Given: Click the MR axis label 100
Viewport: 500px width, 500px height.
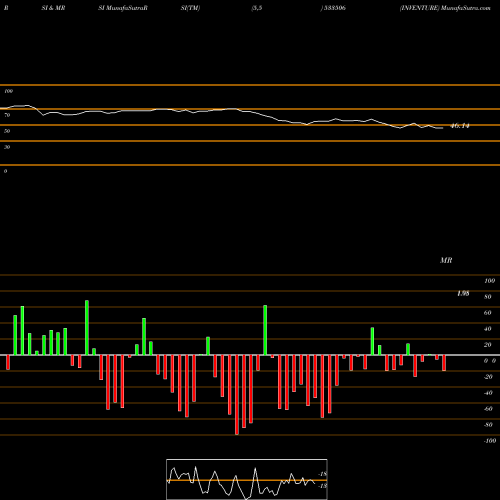Looking at the screenshot, I should [x=489, y=281].
